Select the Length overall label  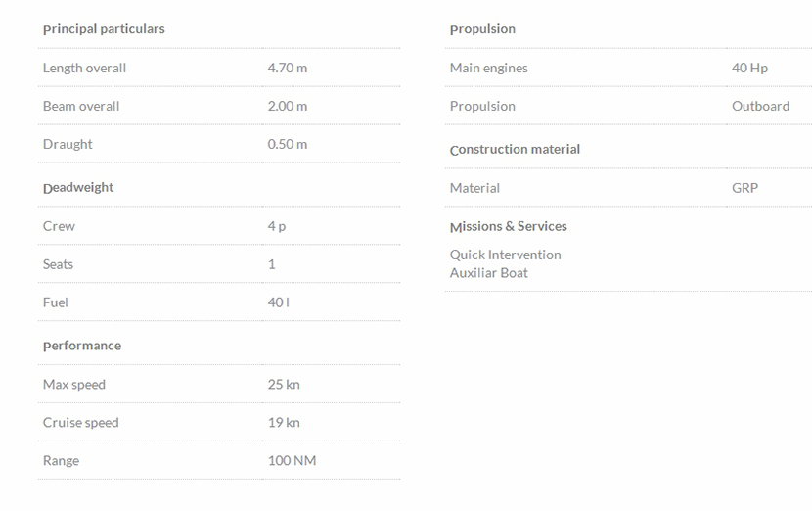point(84,68)
